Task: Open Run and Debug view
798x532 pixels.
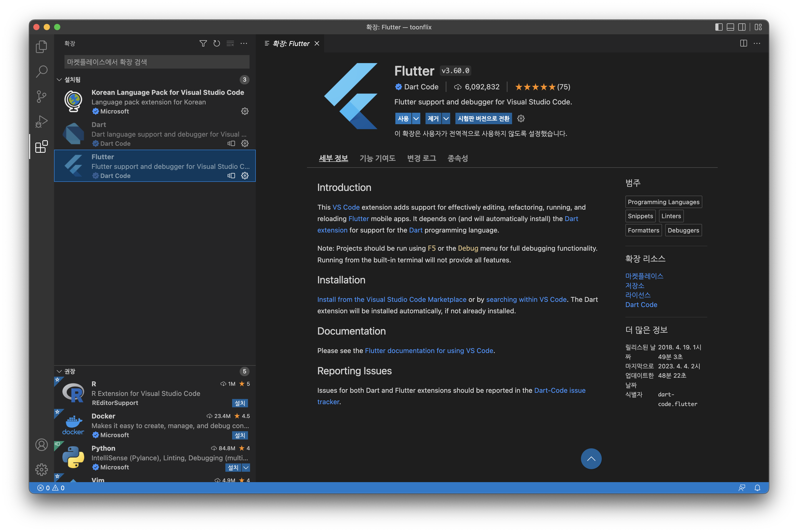Action: click(x=41, y=122)
